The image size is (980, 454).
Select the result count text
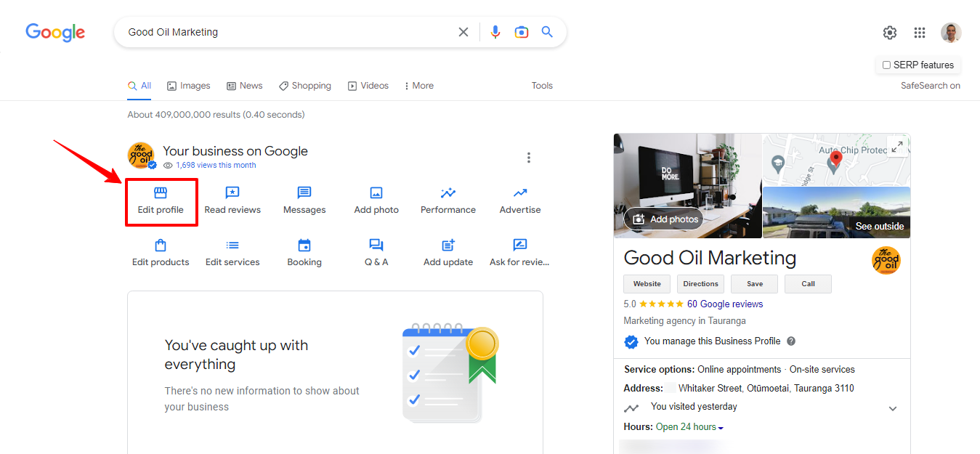(216, 115)
